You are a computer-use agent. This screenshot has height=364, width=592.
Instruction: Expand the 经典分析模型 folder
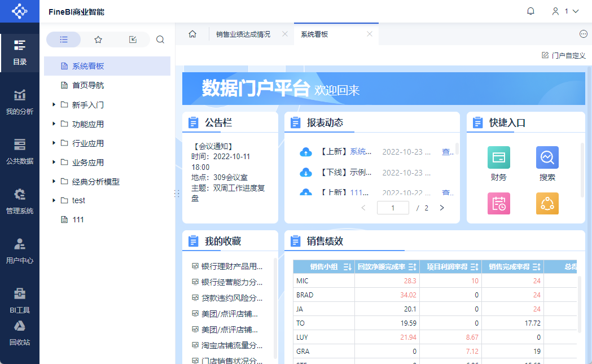(54, 181)
